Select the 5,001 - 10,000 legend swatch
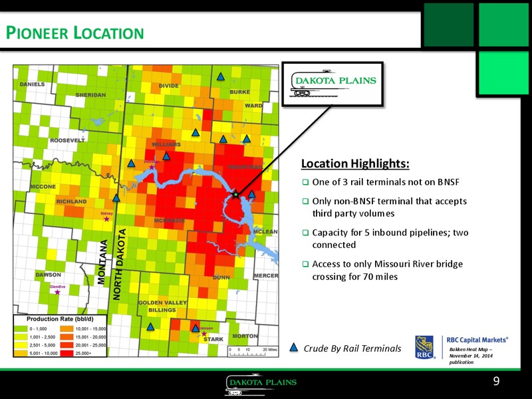Viewport: 532px width, 399px height. [x=21, y=353]
